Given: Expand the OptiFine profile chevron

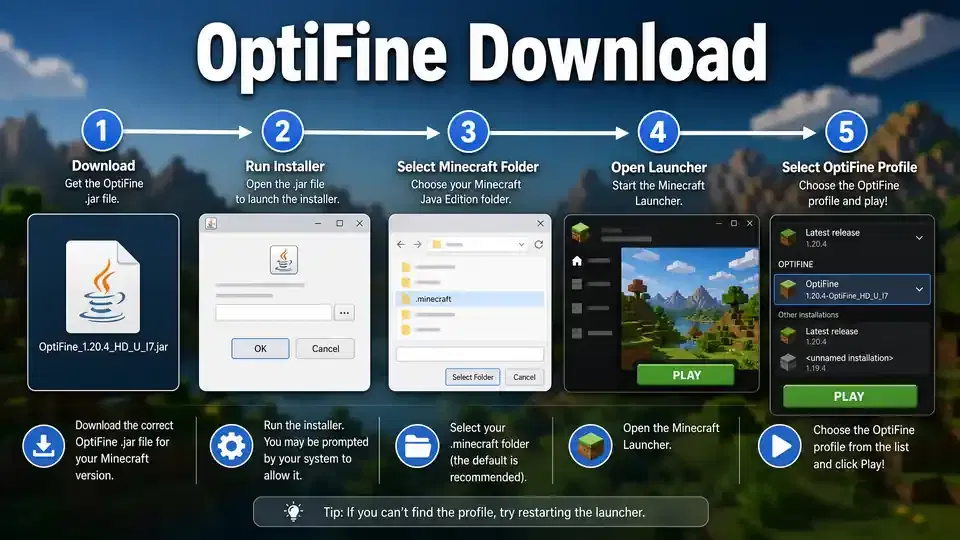Looking at the screenshot, I should coord(919,289).
